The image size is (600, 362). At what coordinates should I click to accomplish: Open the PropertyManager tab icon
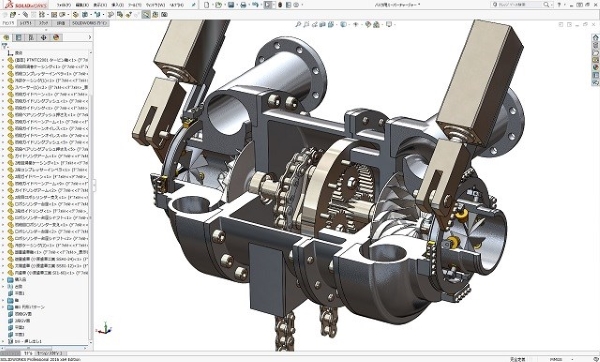(x=18, y=38)
